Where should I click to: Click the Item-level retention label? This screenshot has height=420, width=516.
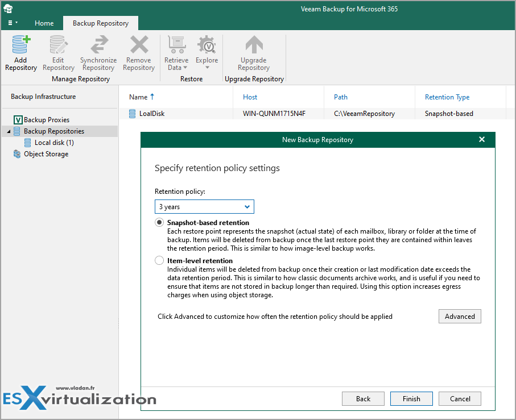point(200,261)
